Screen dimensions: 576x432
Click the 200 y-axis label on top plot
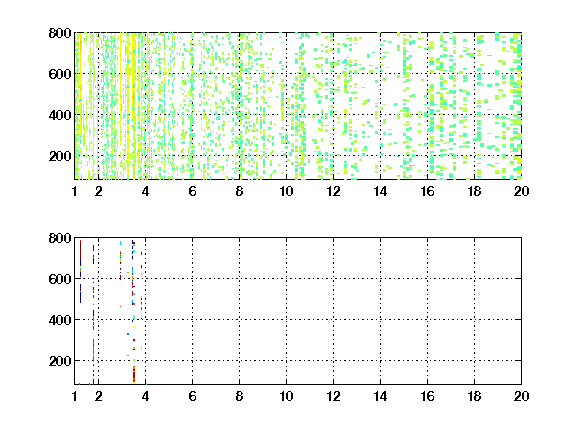coord(60,156)
